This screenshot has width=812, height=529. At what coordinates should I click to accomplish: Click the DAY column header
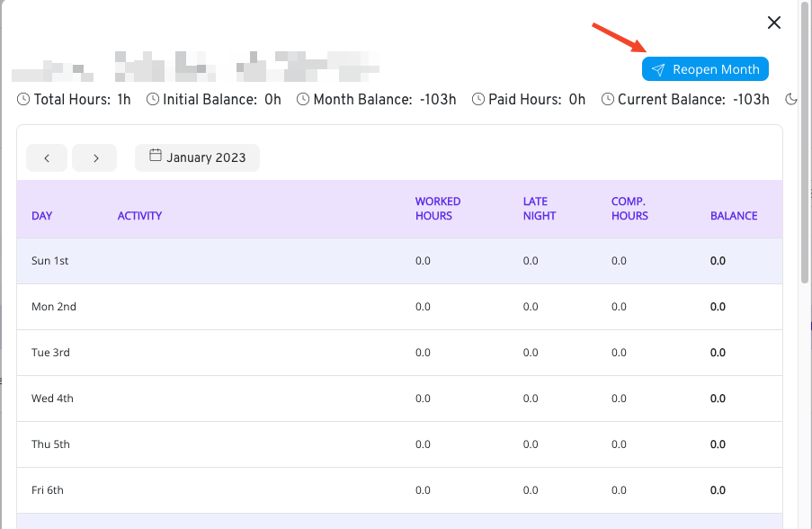click(x=42, y=216)
